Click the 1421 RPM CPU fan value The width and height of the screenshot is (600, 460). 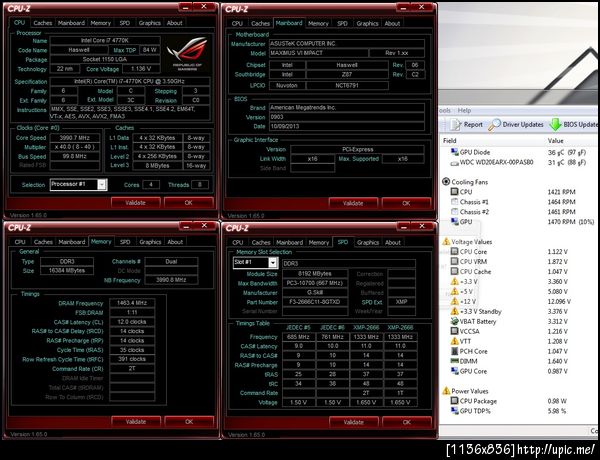tap(561, 192)
